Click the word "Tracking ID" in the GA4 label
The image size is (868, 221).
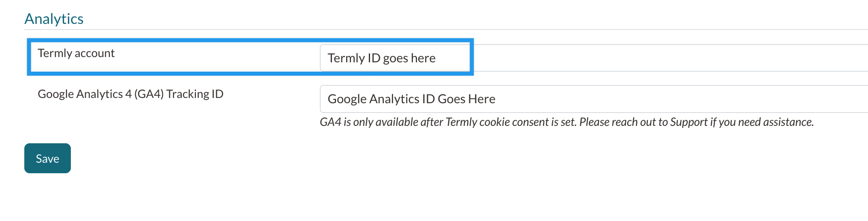[x=195, y=94]
